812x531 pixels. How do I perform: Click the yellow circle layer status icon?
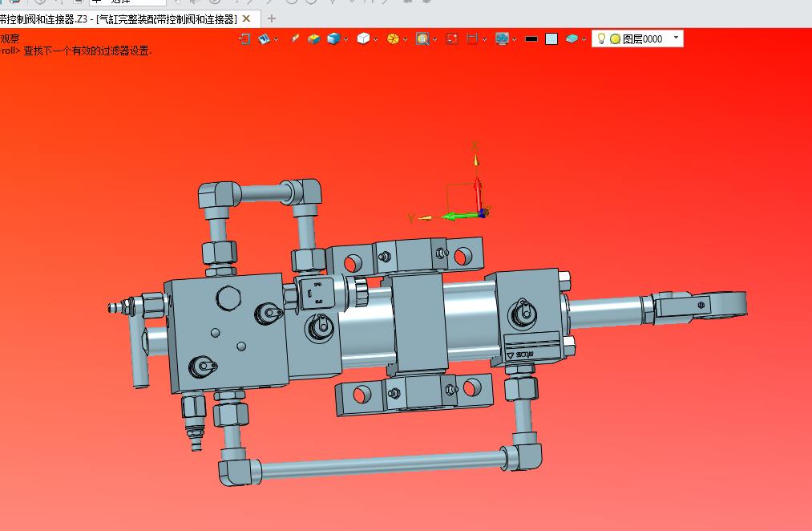click(x=616, y=39)
